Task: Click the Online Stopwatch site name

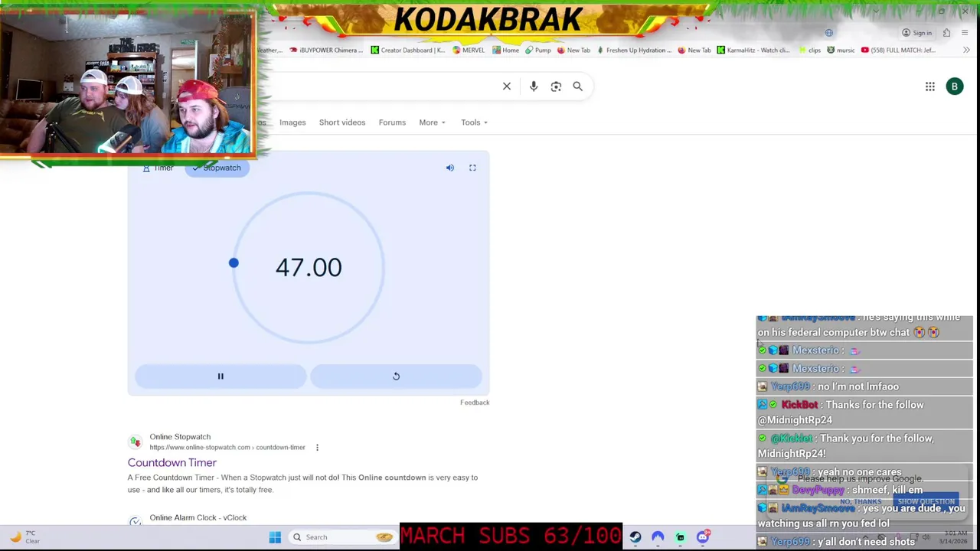Action: [180, 437]
